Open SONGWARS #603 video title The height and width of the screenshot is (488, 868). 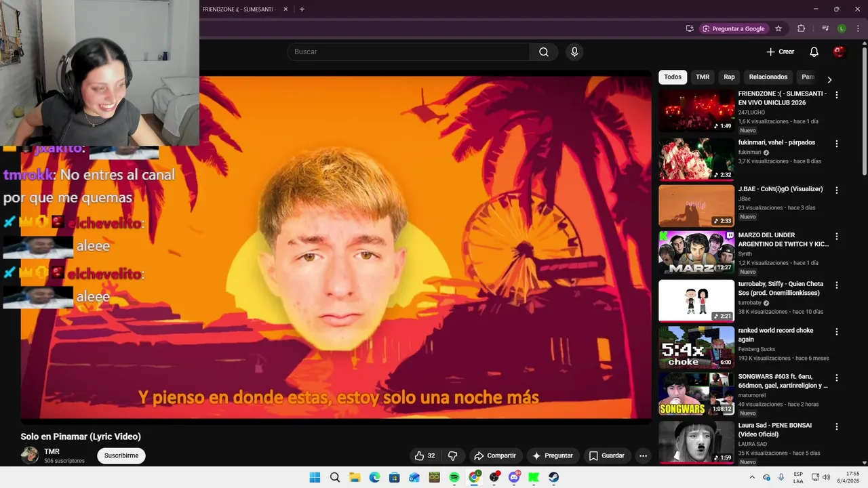783,381
